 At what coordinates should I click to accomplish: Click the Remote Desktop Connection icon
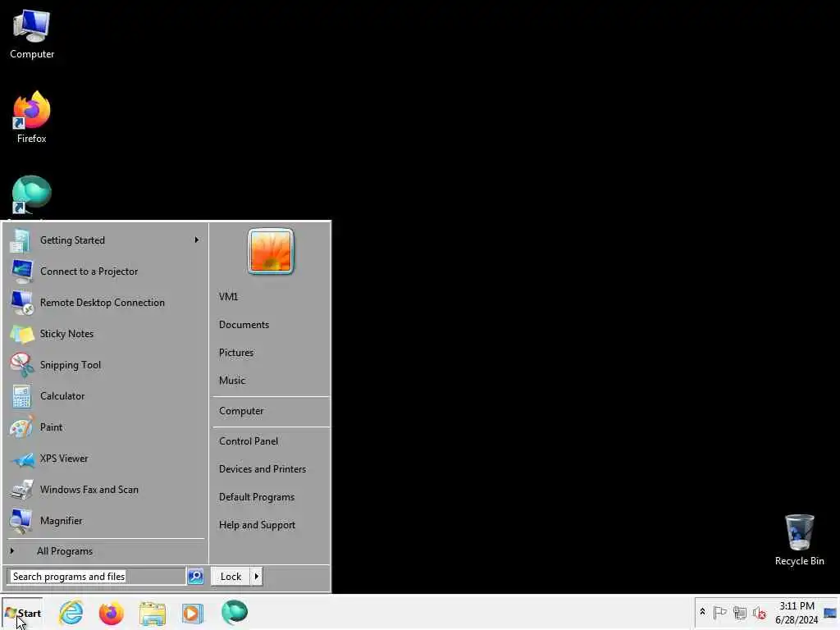click(21, 303)
